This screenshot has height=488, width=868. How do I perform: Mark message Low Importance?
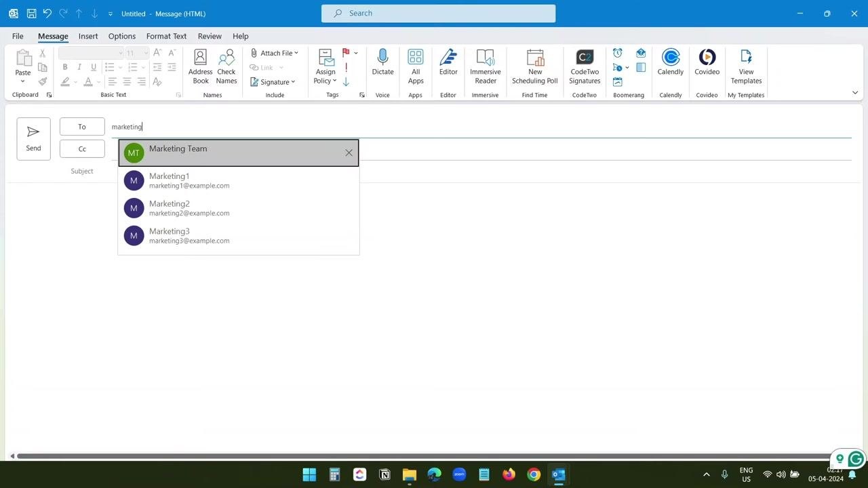pos(346,82)
